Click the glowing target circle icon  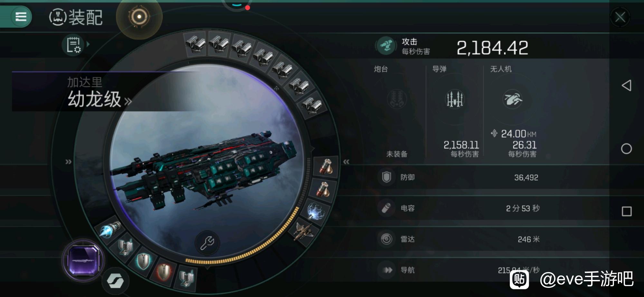[139, 16]
